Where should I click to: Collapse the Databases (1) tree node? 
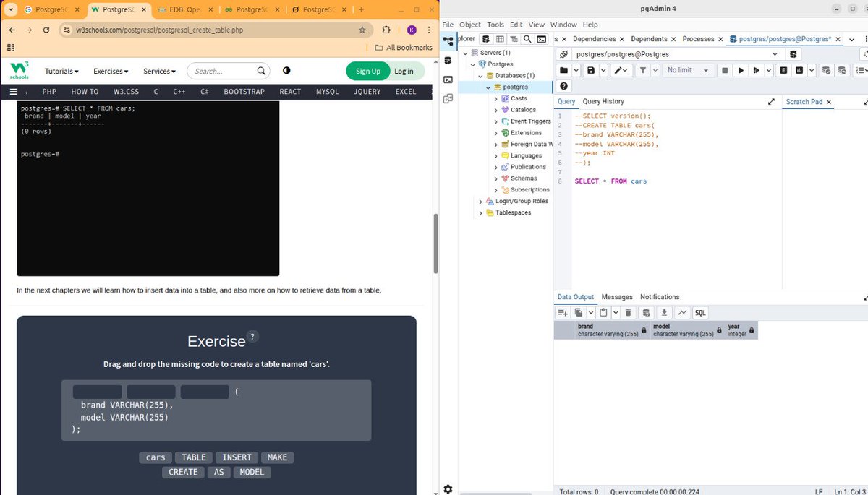click(480, 76)
